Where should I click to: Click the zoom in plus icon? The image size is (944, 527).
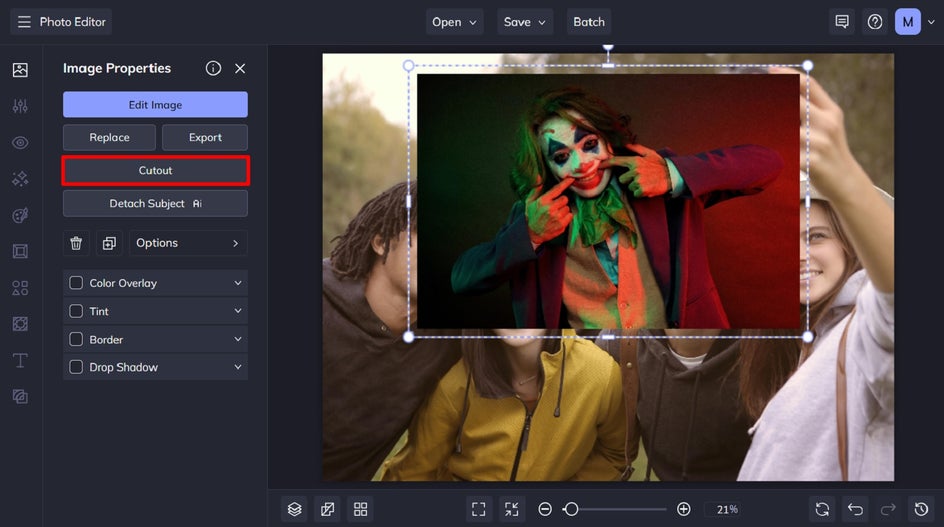684,509
